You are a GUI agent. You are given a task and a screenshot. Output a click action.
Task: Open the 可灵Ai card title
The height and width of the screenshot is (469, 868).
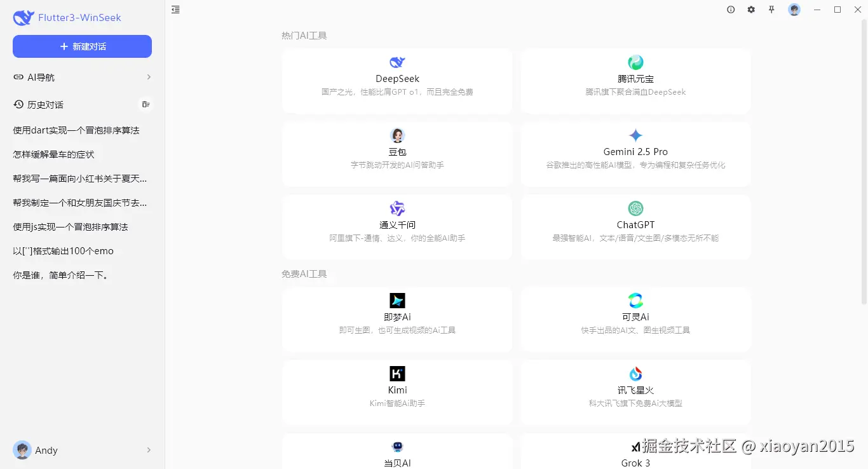635,317
